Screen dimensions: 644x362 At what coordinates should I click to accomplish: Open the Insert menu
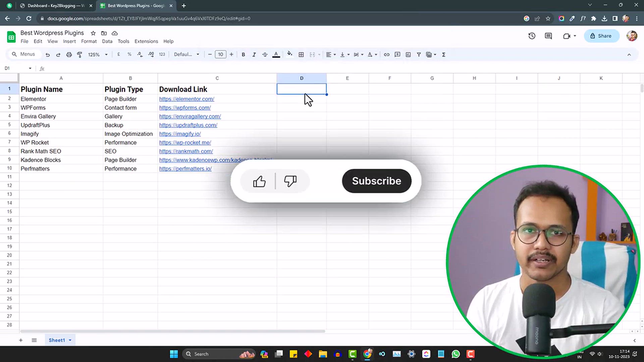point(69,41)
